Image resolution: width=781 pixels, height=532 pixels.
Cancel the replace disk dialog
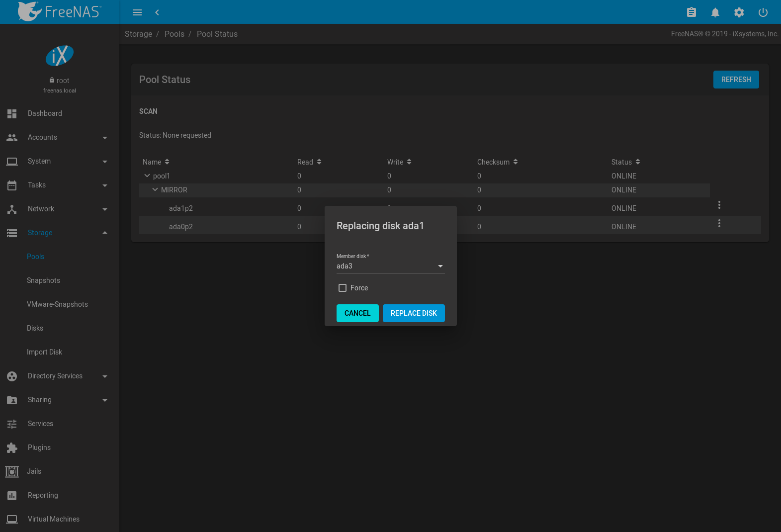click(x=357, y=313)
